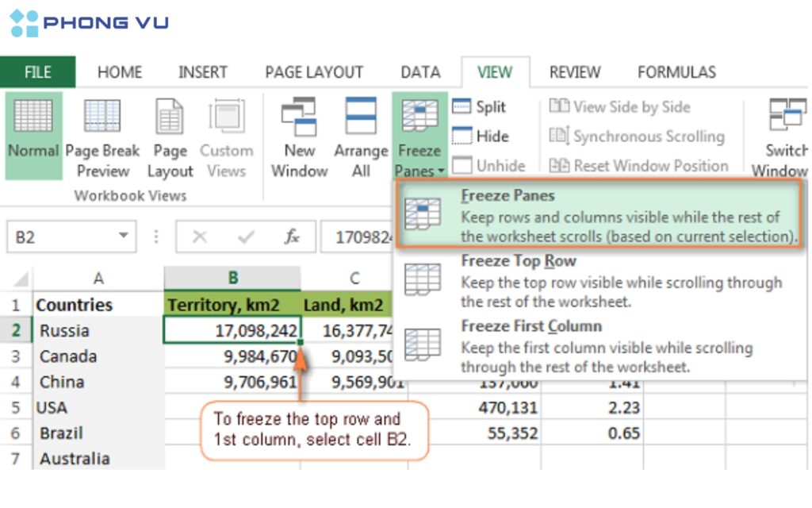The height and width of the screenshot is (508, 812).
Task: Click the Custom Views icon
Action: tap(226, 116)
